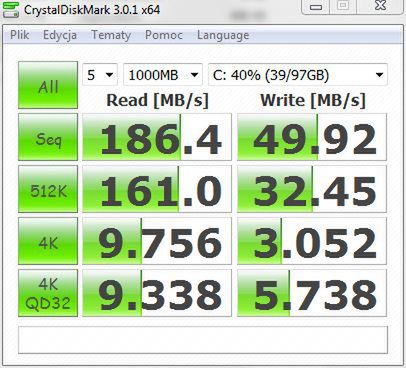Expand the test count dropdown showing 5

(x=100, y=75)
